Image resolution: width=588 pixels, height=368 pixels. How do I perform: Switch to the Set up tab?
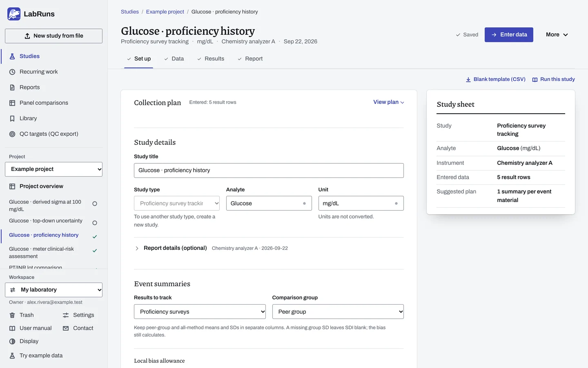[x=139, y=59]
